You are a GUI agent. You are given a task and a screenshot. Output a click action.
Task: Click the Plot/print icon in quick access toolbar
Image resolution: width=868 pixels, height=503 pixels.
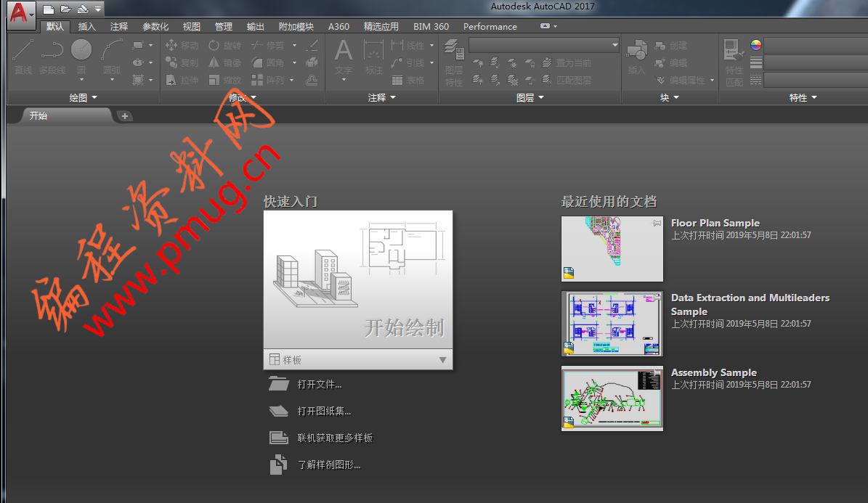point(83,9)
